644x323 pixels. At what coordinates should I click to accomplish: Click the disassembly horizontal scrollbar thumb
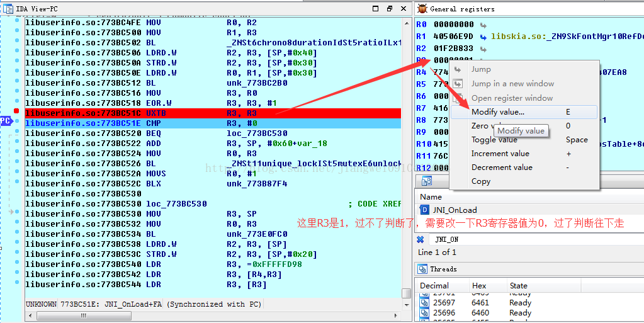click(x=84, y=315)
